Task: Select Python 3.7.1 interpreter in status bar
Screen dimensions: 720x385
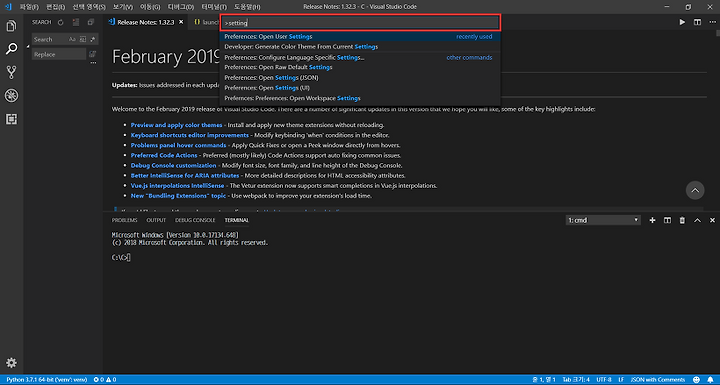Action: 46,379
